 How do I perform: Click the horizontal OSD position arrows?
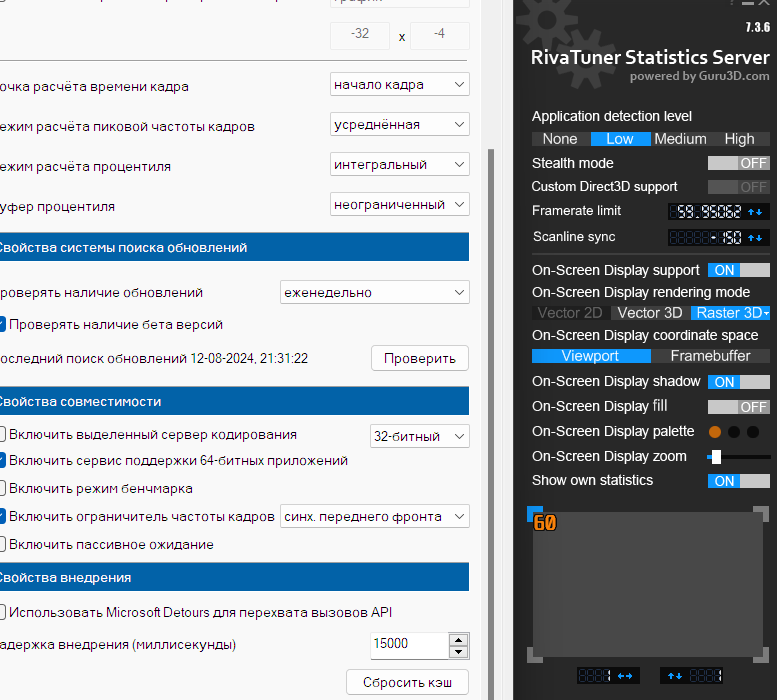coord(625,676)
